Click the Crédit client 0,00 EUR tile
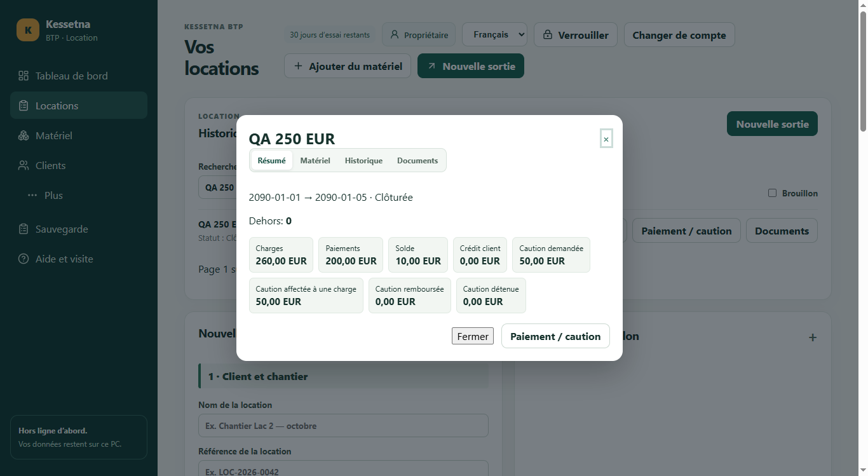The image size is (868, 476). (x=480, y=255)
